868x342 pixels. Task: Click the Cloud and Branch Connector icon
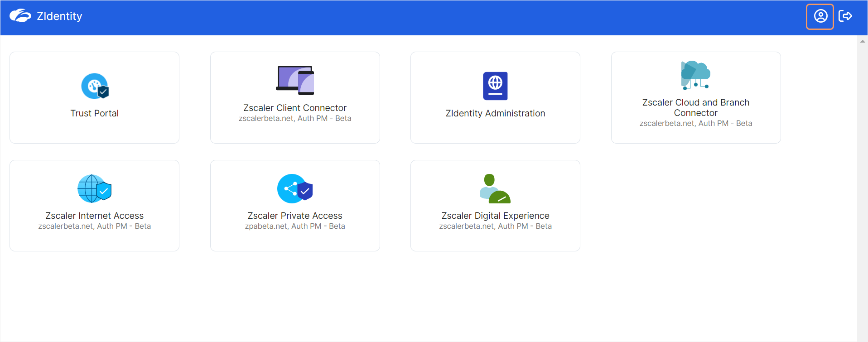tap(695, 75)
